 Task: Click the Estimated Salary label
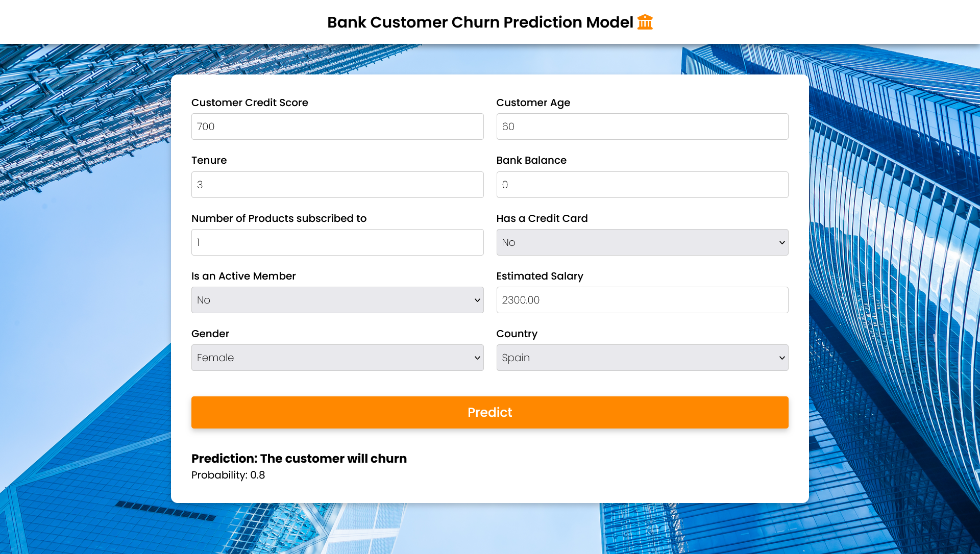(x=540, y=276)
